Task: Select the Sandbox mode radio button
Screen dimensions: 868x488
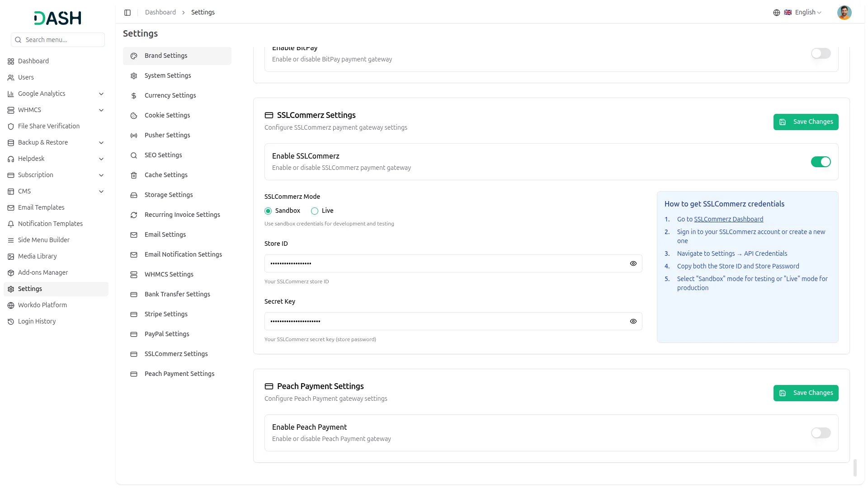Action: tap(268, 211)
